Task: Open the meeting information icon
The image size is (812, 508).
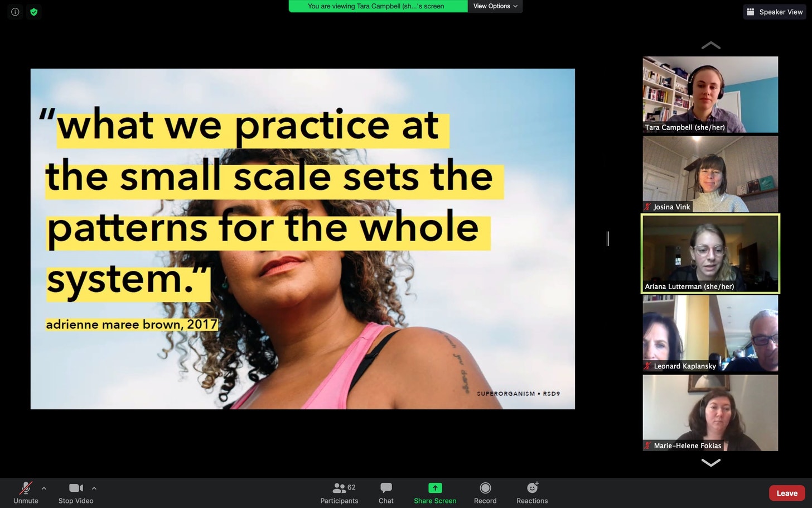Action: click(15, 12)
